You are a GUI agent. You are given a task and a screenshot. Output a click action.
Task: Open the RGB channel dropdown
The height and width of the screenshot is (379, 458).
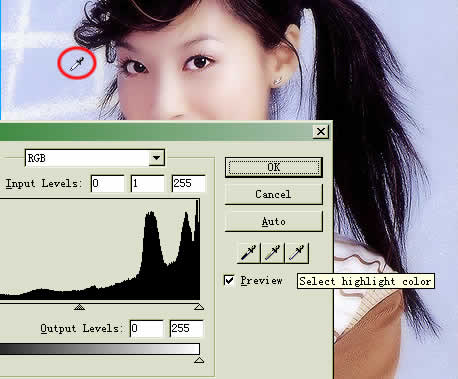tap(156, 158)
